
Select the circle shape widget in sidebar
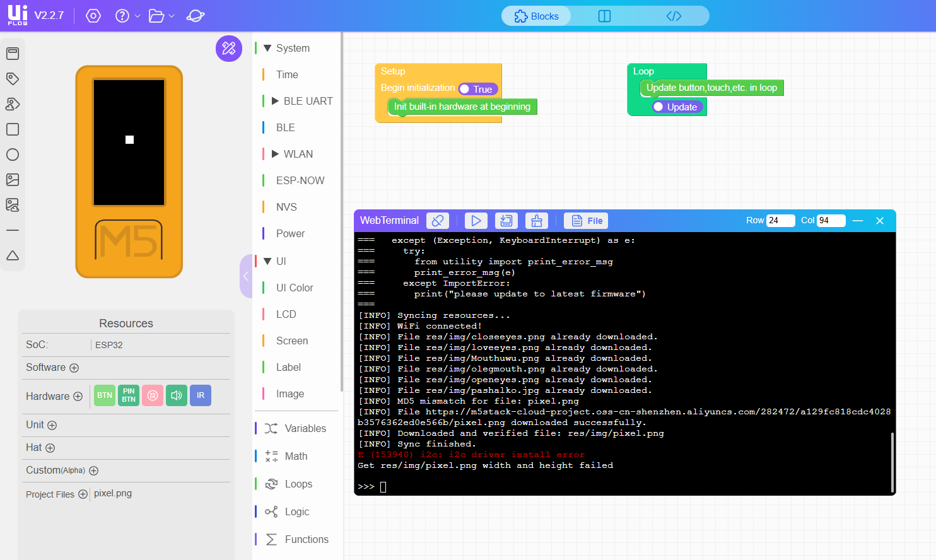pyautogui.click(x=13, y=155)
